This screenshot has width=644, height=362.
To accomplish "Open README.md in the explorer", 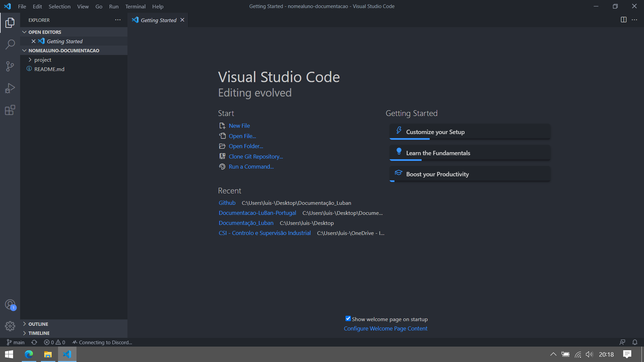I will pos(74,69).
